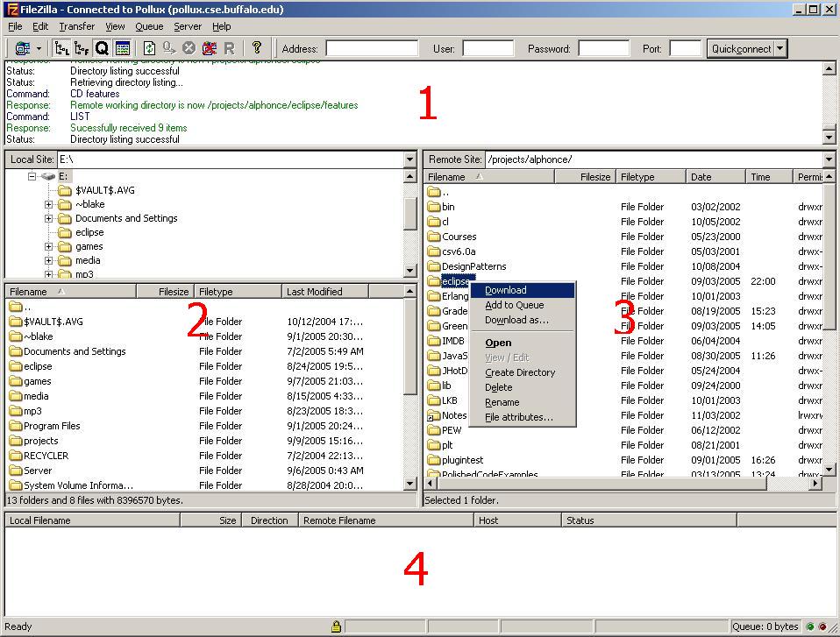Click the Reconnect 'R' toolbar icon
Image resolution: width=840 pixels, height=637 pixels.
coord(229,48)
